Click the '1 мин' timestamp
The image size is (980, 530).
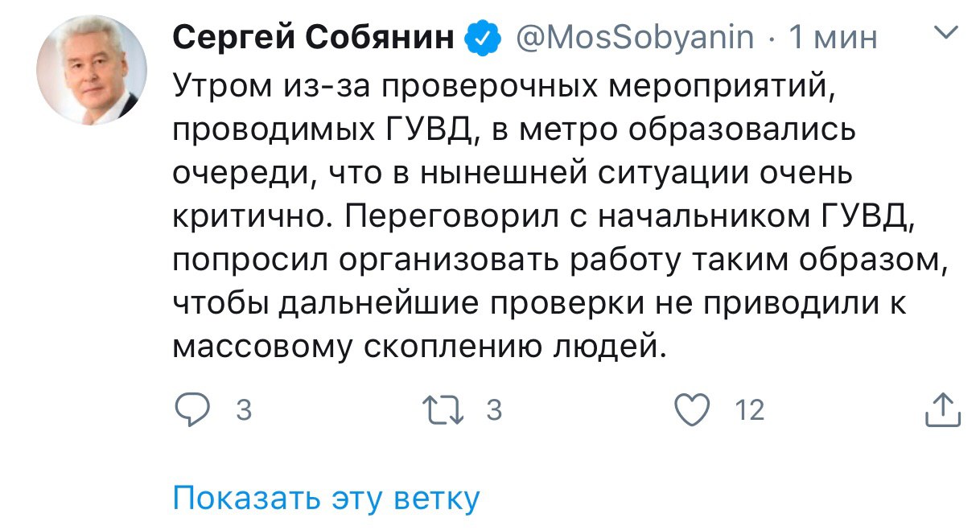[x=834, y=37]
